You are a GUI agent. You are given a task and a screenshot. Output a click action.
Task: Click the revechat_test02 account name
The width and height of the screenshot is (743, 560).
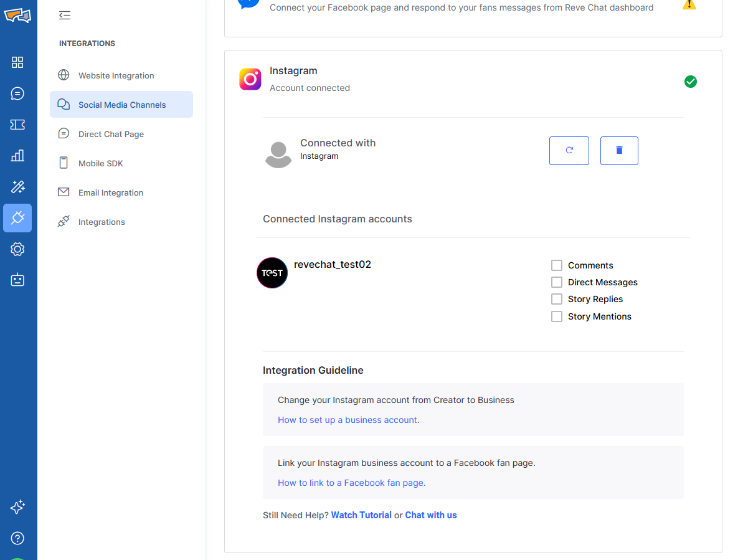[x=333, y=264]
